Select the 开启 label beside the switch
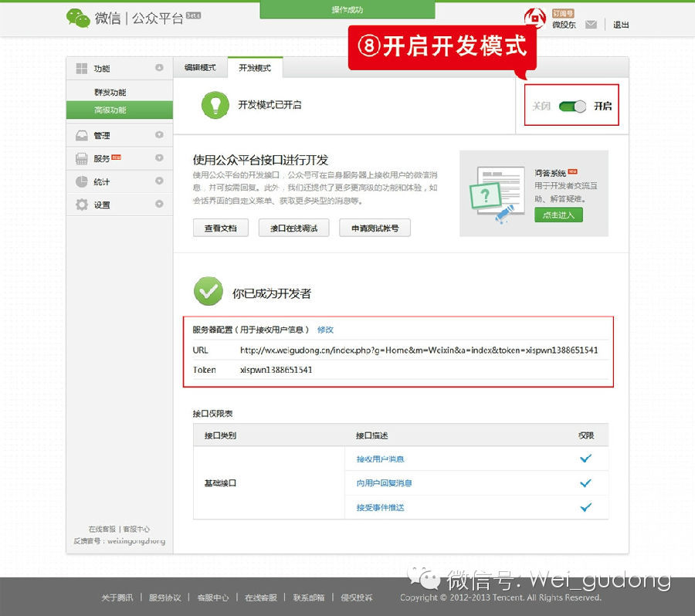 [603, 106]
